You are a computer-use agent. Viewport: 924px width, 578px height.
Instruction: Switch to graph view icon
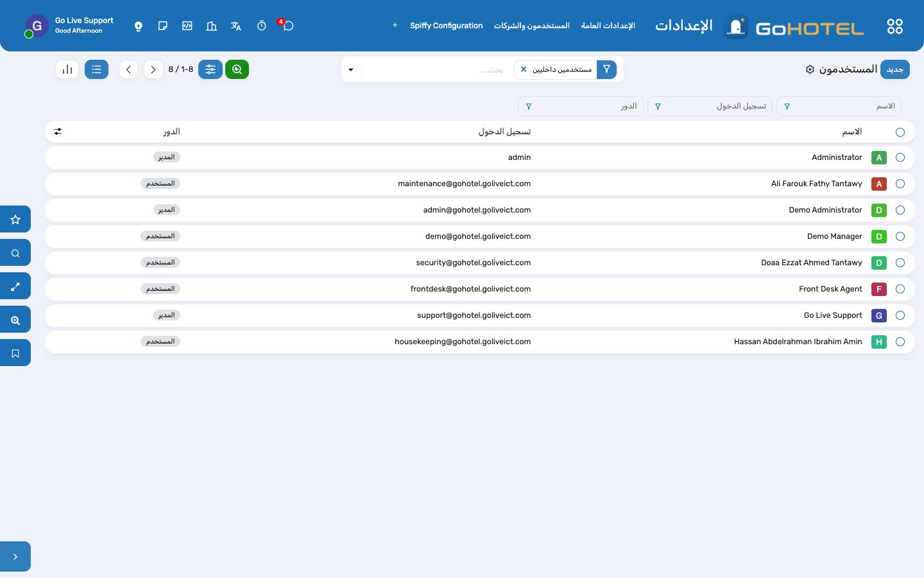click(x=67, y=69)
